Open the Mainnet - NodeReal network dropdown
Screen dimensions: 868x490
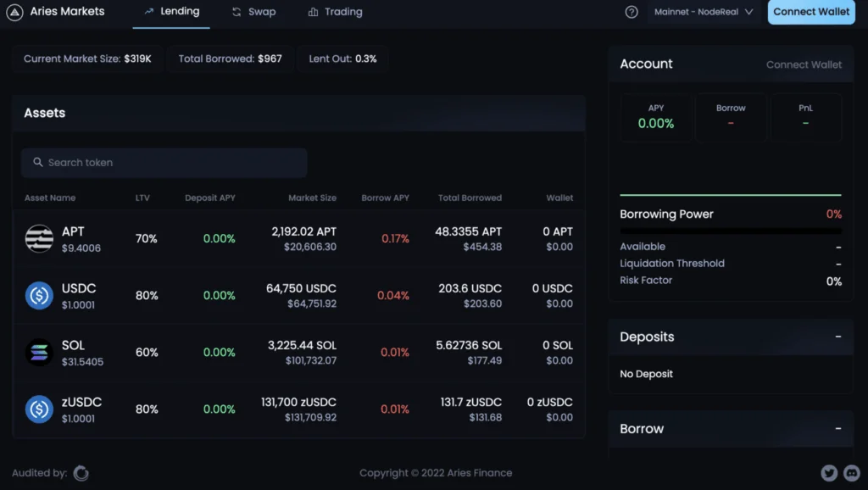[704, 12]
